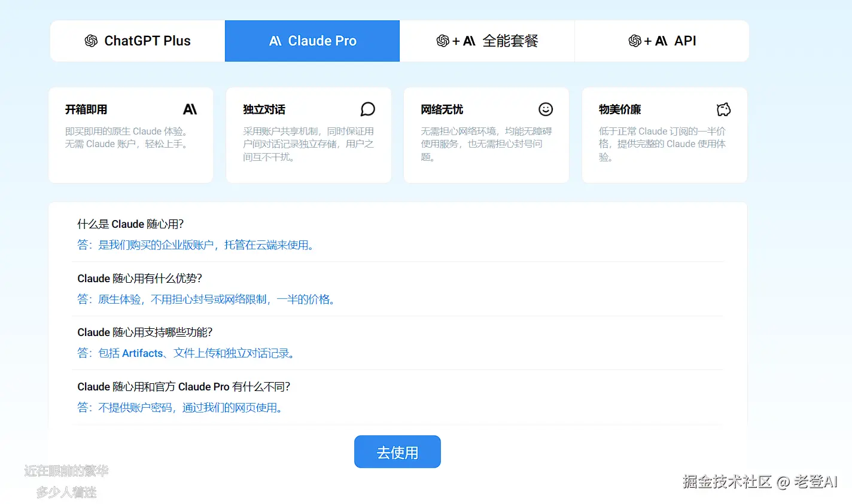Click the 去使用 button

click(397, 452)
